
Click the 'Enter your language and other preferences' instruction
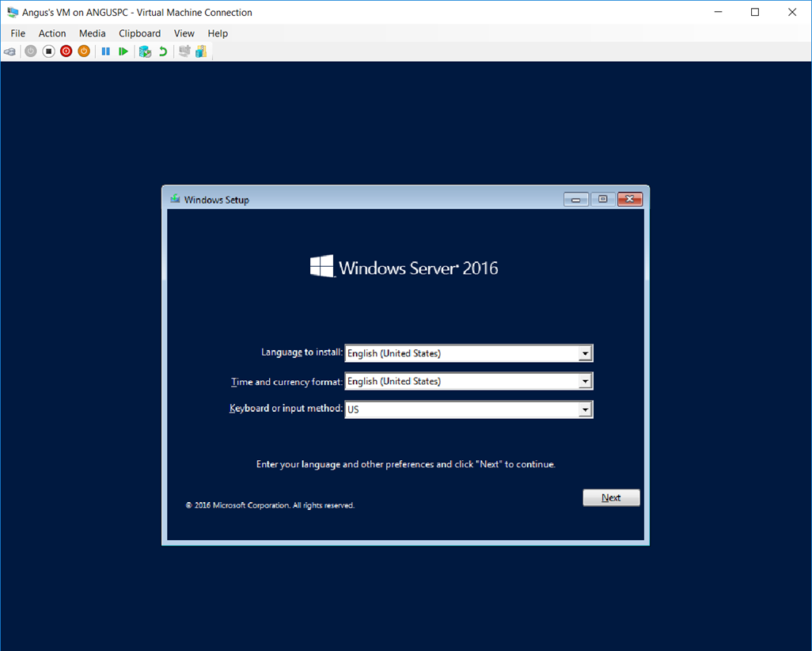pos(405,464)
